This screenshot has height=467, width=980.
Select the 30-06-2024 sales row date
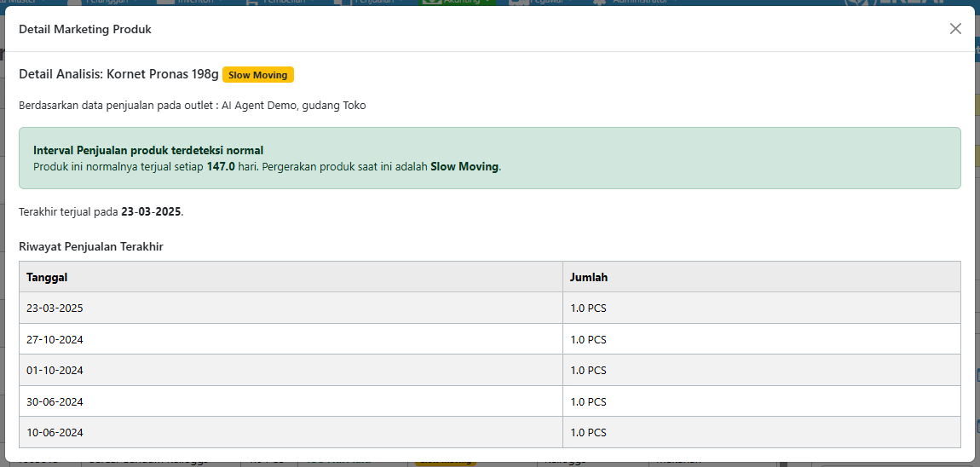click(55, 401)
